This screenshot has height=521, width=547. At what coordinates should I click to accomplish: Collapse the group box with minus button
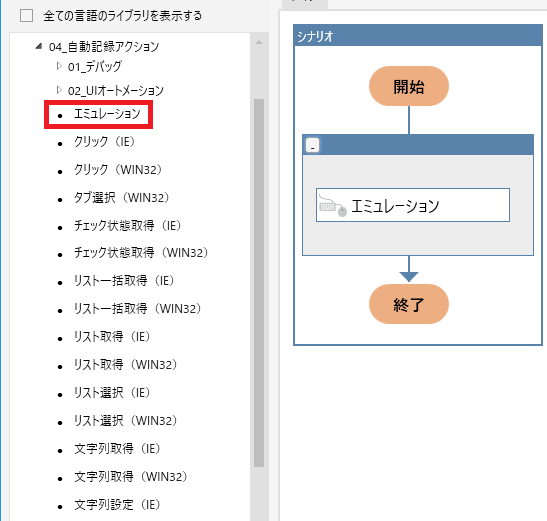(x=312, y=145)
